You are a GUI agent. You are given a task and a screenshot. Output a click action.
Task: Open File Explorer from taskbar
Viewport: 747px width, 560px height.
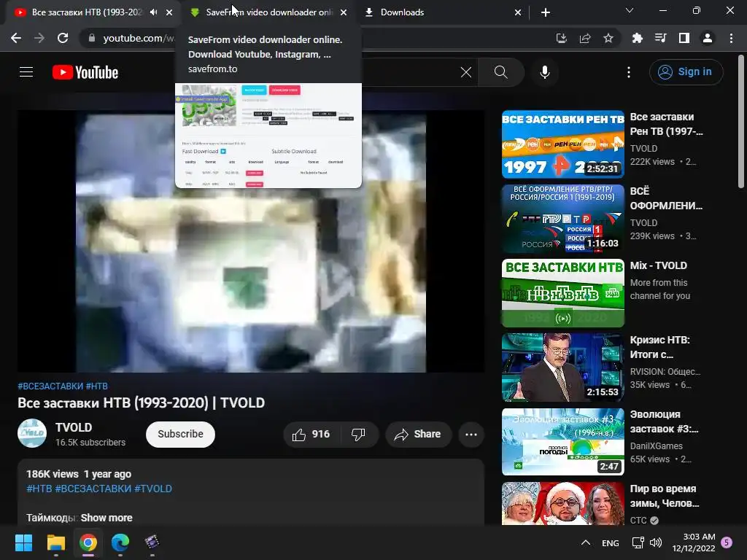[x=55, y=542]
